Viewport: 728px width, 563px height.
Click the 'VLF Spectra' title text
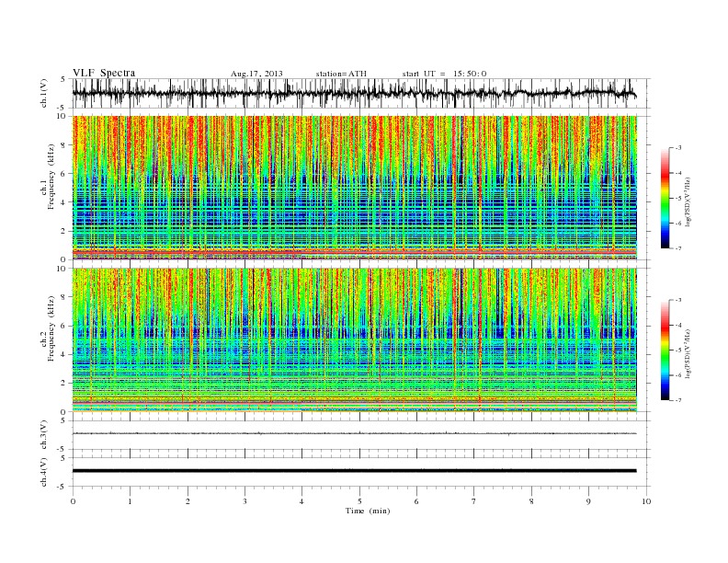click(x=104, y=73)
